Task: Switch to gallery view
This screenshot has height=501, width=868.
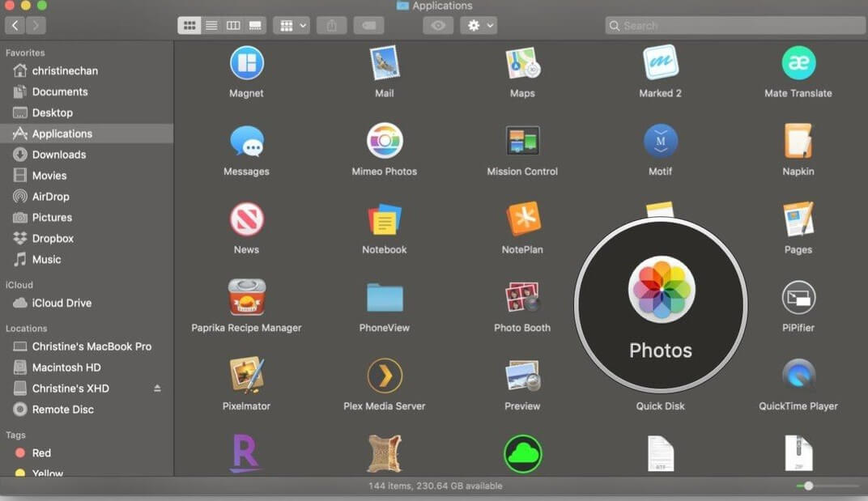Action: pyautogui.click(x=255, y=25)
